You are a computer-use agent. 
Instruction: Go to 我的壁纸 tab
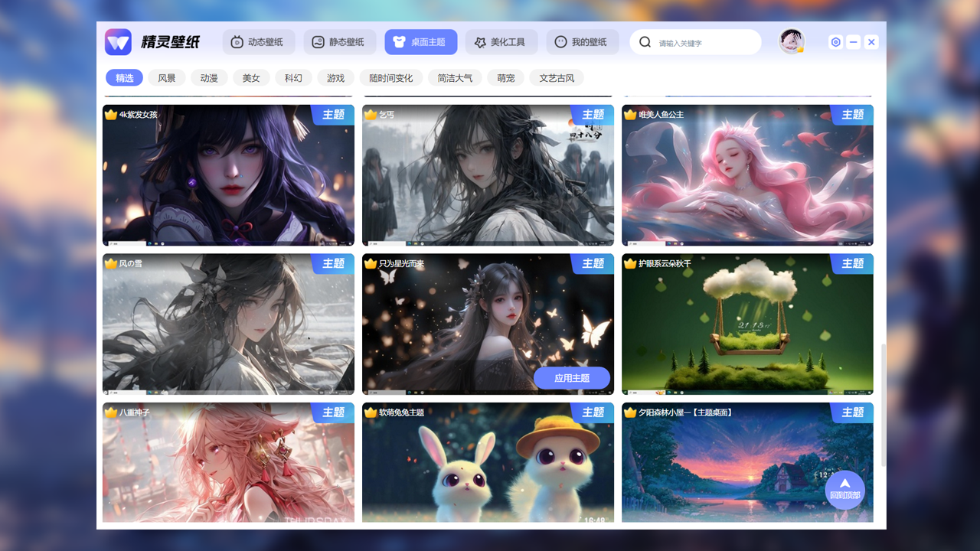coord(582,42)
